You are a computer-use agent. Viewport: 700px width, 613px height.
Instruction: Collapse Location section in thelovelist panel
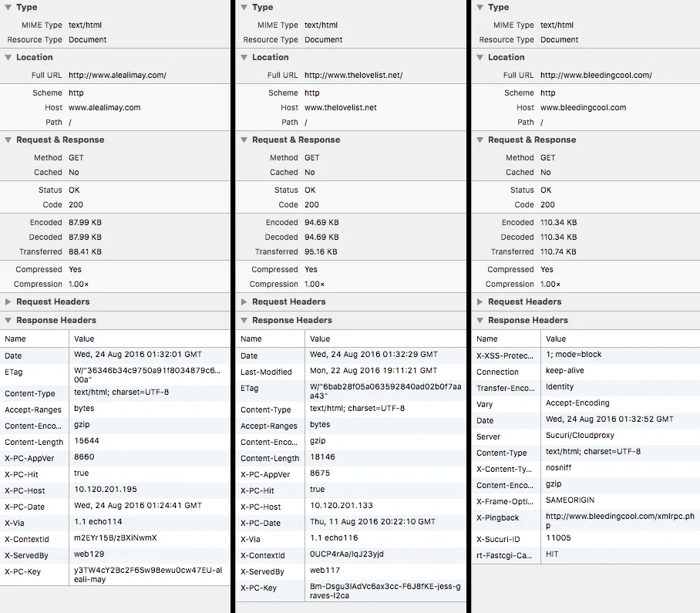click(244, 57)
